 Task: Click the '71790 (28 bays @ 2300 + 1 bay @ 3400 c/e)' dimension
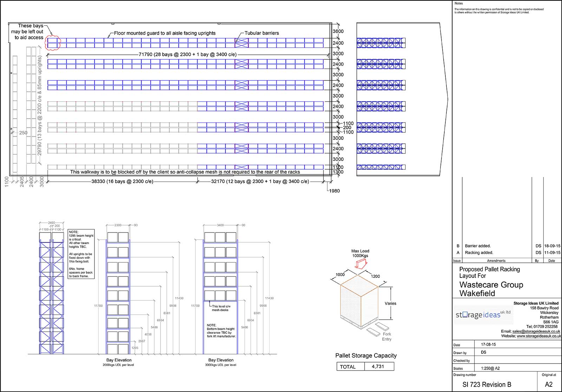click(x=188, y=54)
